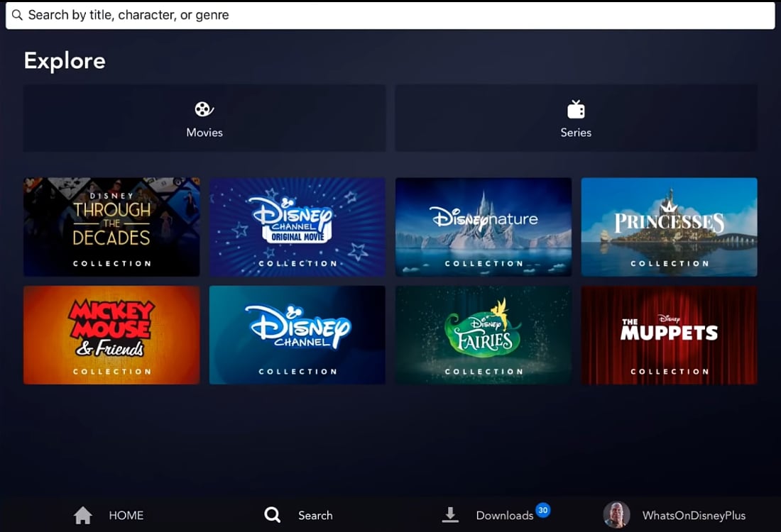The image size is (781, 532).
Task: Click the magnifier icon inside the search bar
Action: click(x=16, y=15)
